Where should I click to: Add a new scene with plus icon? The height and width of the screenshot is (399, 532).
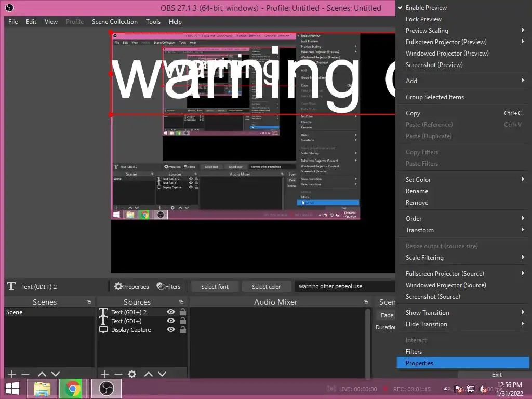click(12, 374)
